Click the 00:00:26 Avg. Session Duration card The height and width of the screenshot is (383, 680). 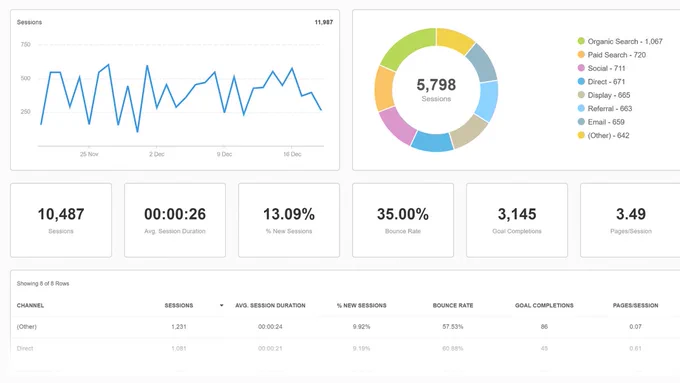point(175,220)
